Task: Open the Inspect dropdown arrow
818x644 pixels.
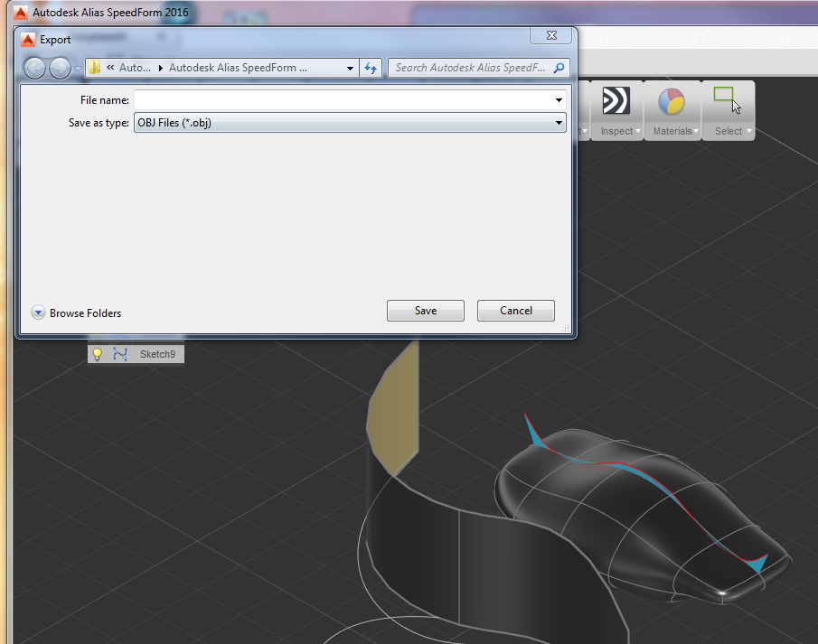Action: point(638,131)
